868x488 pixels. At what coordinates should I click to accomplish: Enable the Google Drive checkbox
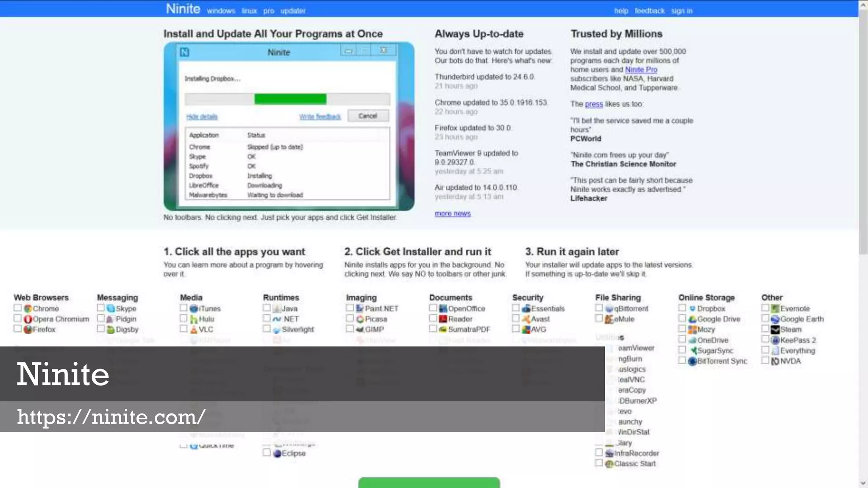(682, 319)
